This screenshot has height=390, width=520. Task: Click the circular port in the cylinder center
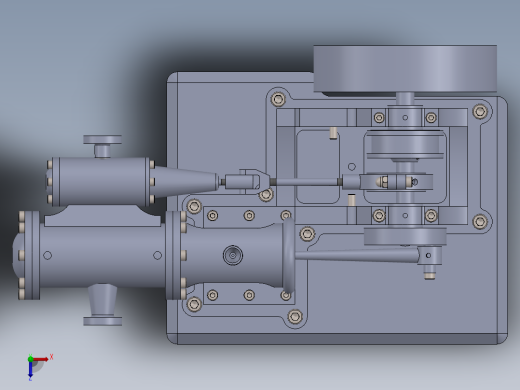(233, 255)
